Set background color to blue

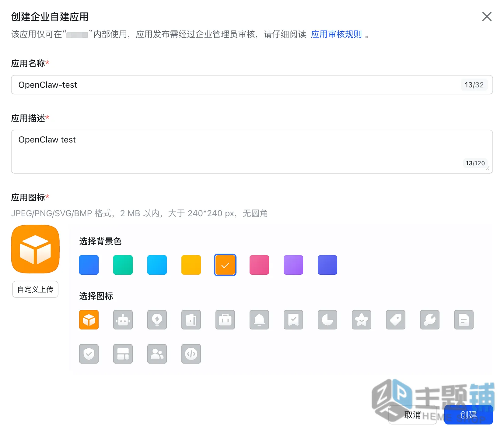pos(89,265)
